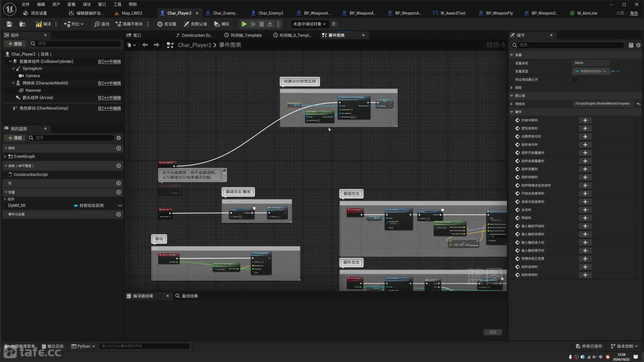Toggle 向过场动画公开 checkbox
The height and width of the screenshot is (362, 644).
tap(575, 79)
